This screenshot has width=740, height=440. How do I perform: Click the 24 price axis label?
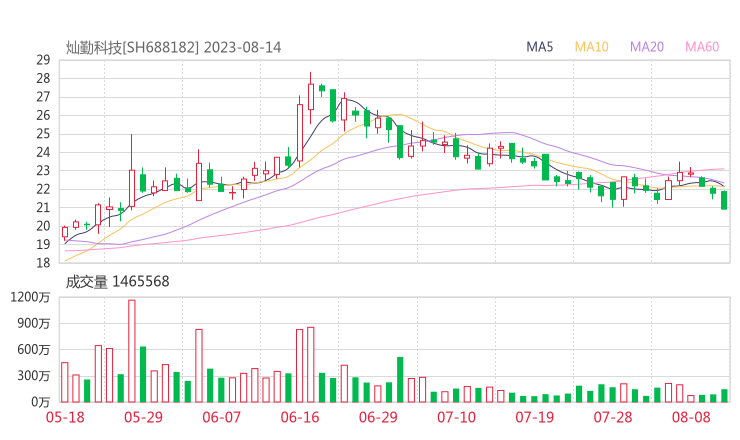coord(43,152)
